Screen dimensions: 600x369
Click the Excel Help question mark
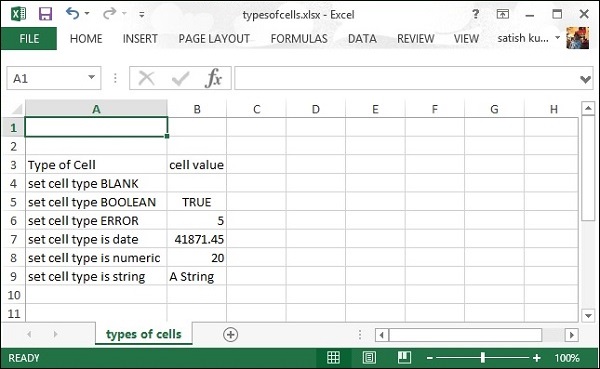[475, 14]
